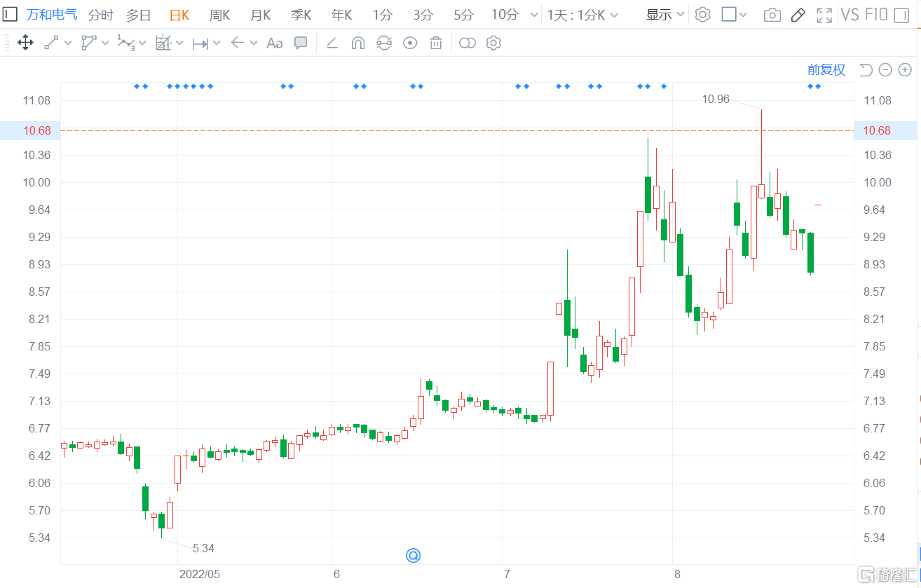This screenshot has height=588, width=921.
Task: Click the eraser drawing tool
Action: (x=332, y=43)
